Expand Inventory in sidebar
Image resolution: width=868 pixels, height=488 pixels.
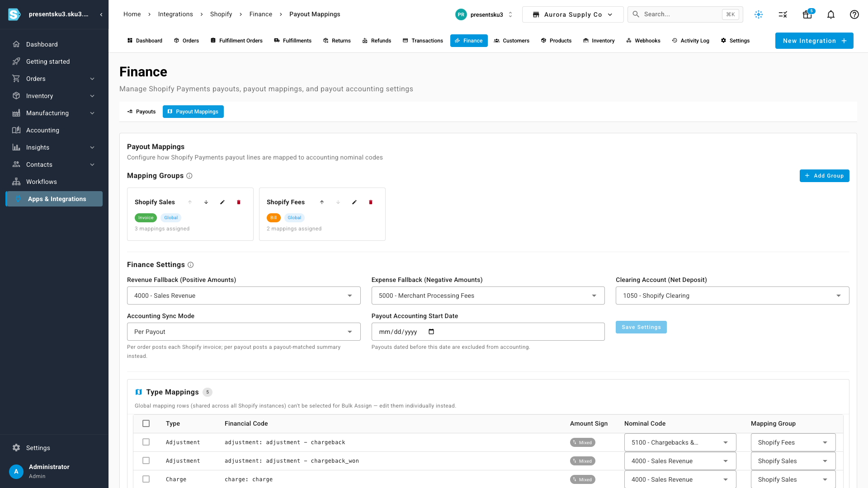click(54, 96)
